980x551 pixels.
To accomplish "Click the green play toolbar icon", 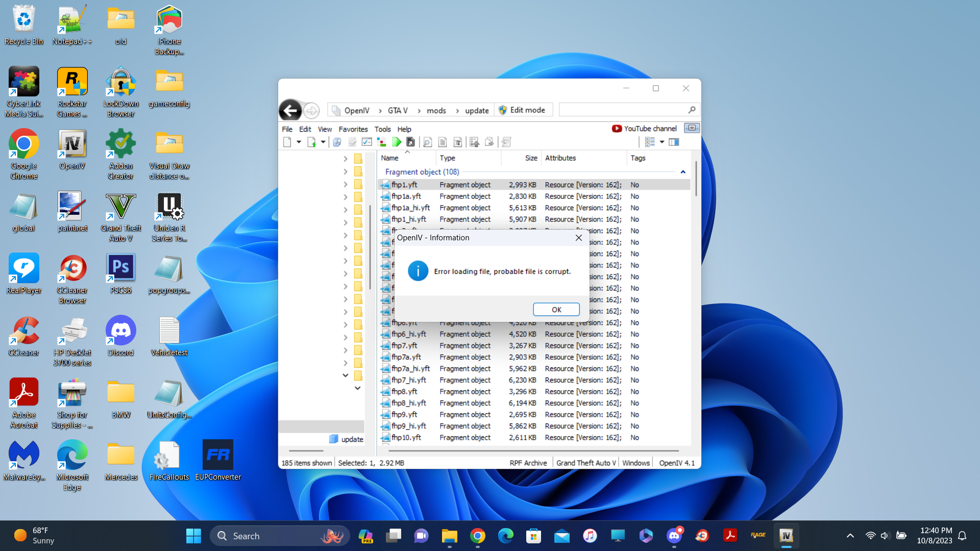I will [x=397, y=142].
